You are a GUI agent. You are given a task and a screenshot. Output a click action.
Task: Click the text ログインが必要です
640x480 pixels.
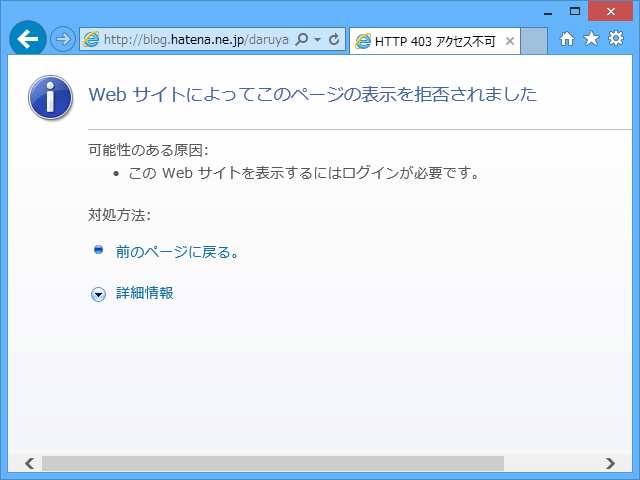pos(410,173)
